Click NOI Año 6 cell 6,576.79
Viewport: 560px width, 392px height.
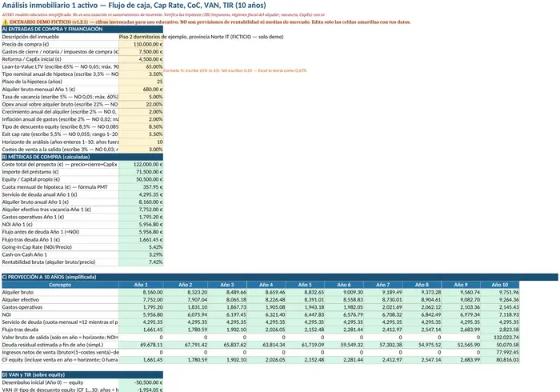pyautogui.click(x=344, y=315)
